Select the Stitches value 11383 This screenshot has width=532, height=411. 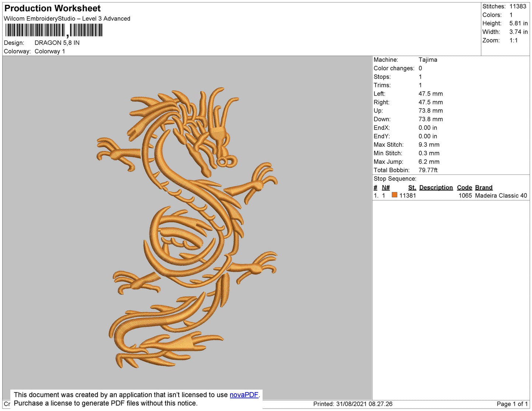coord(518,6)
